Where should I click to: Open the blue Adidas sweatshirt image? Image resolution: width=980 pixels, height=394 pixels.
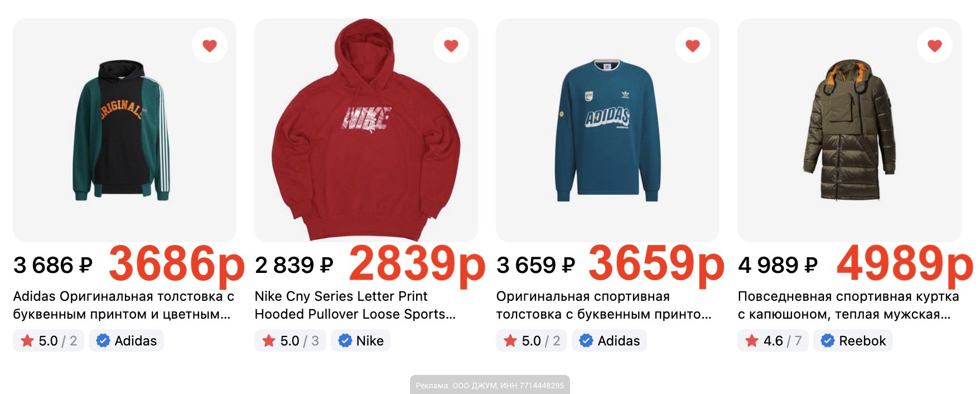pos(607,130)
